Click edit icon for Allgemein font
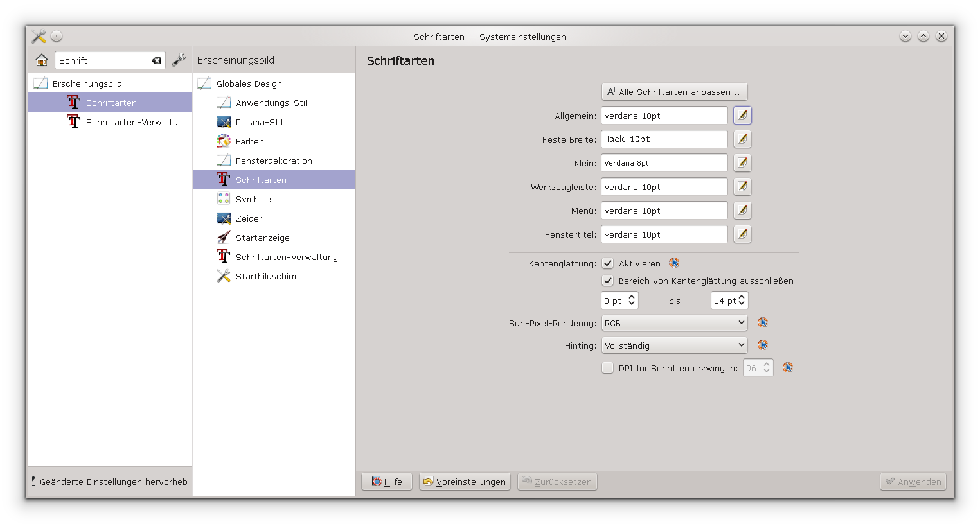980x524 pixels. (x=742, y=116)
